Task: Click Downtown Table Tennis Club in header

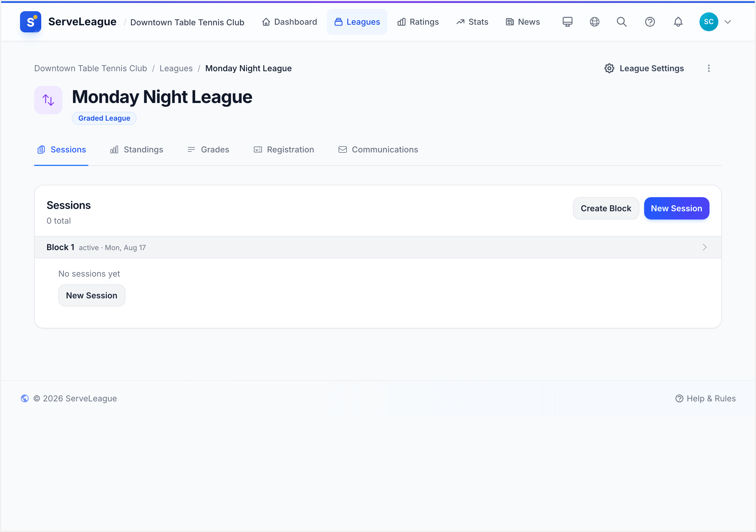Action: (x=187, y=22)
